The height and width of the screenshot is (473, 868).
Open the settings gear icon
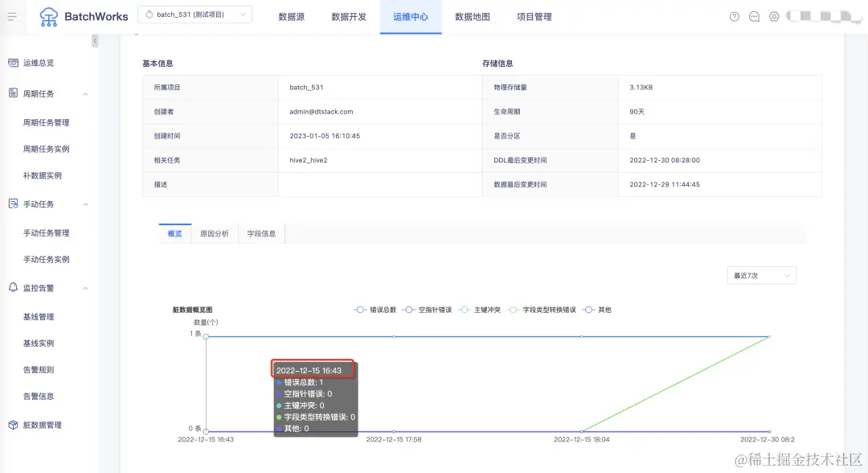[774, 17]
